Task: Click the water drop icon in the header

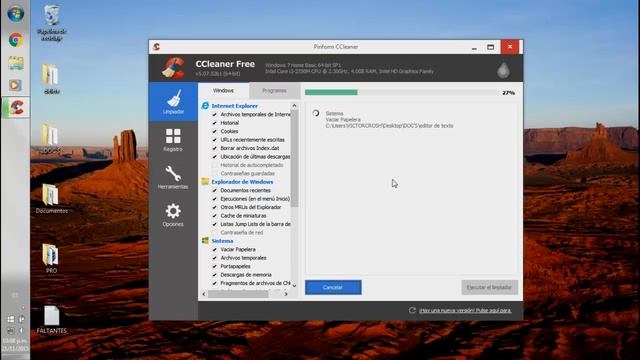Action: (x=503, y=70)
